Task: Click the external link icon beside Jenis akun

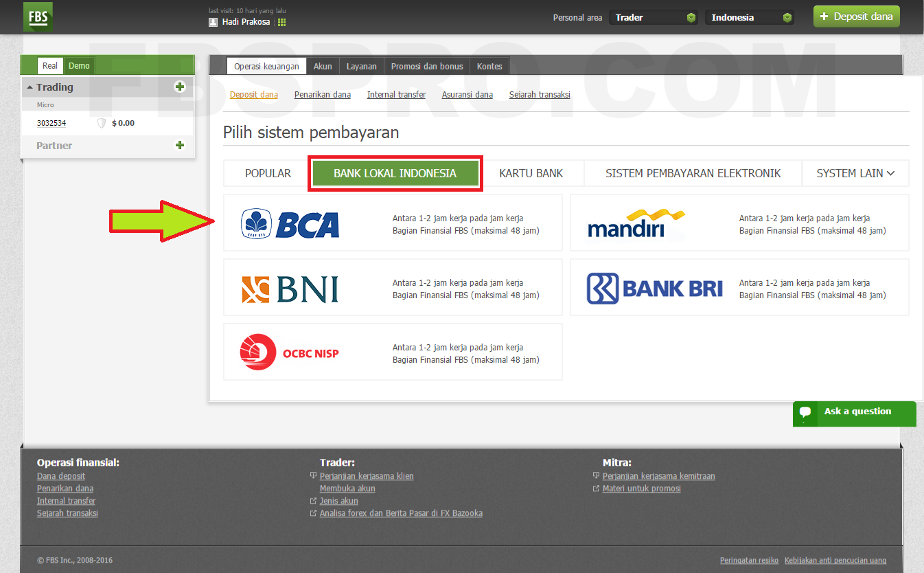Action: [x=313, y=501]
